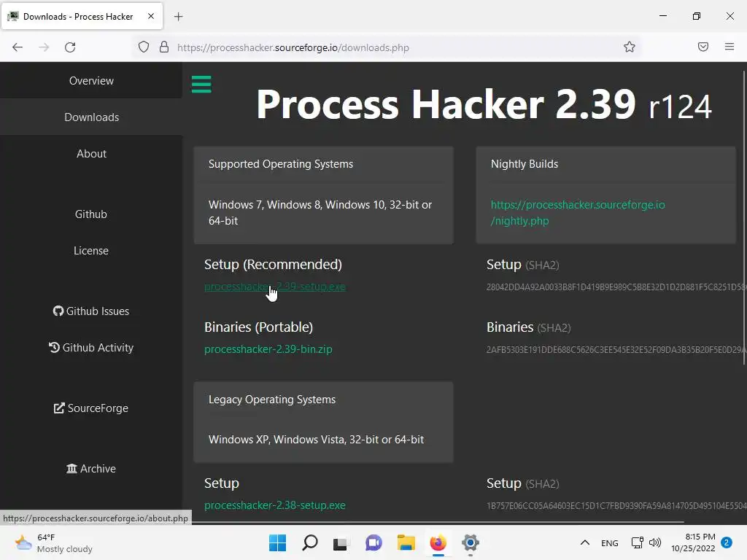747x560 pixels.
Task: Click the Supported Operating Systems heading
Action: 281,164
